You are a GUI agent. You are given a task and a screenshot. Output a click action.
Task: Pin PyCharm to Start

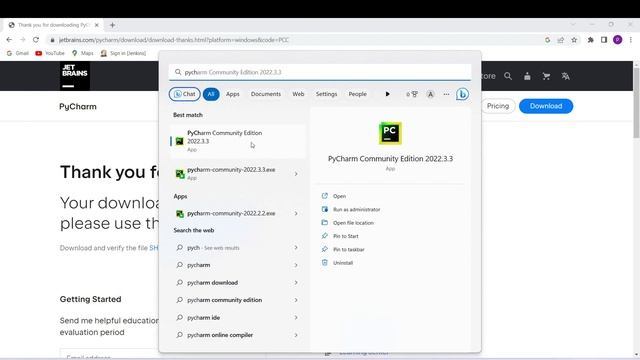coord(345,236)
